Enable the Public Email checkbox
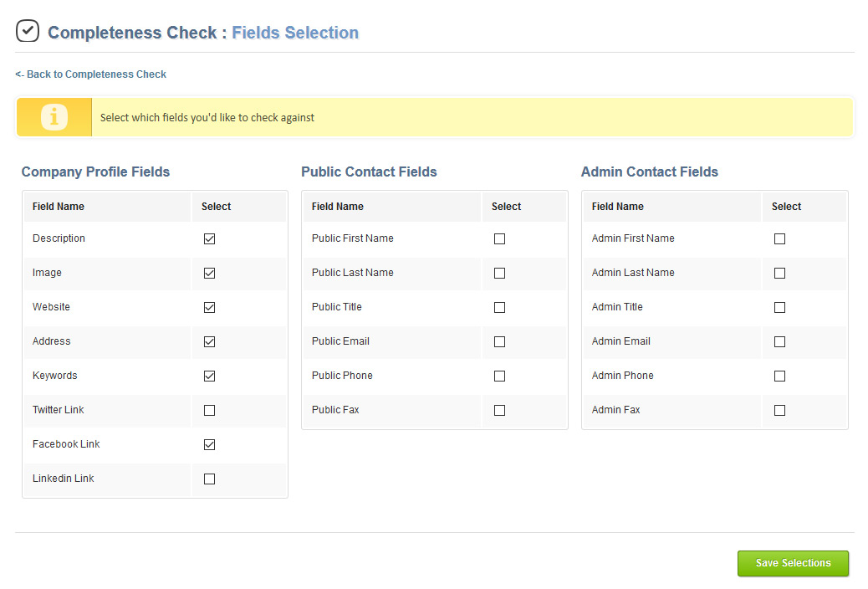Image resolution: width=868 pixels, height=589 pixels. tap(499, 341)
